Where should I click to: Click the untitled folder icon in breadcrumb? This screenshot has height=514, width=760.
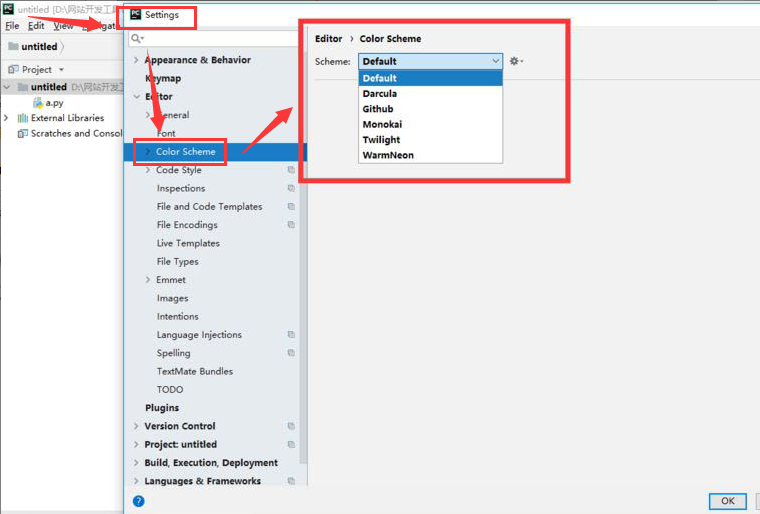14,47
